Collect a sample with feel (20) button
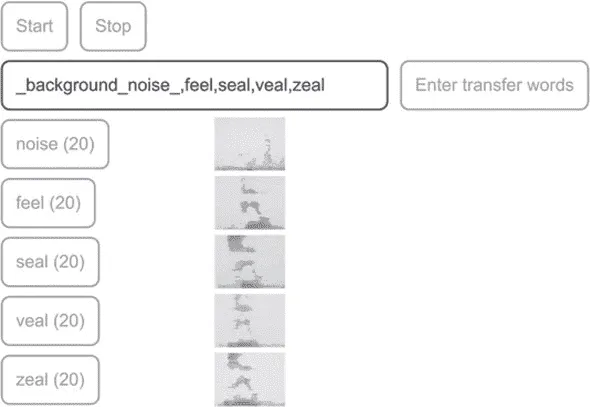The image size is (590, 407). (49, 203)
